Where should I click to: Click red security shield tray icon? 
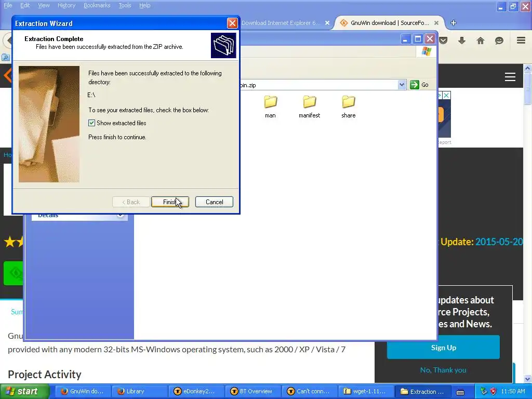click(x=494, y=391)
